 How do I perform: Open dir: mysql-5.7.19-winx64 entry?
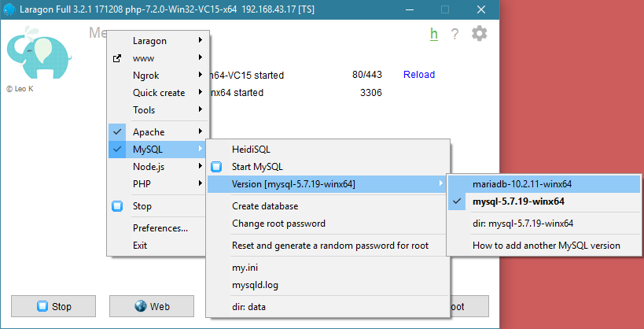click(544, 224)
